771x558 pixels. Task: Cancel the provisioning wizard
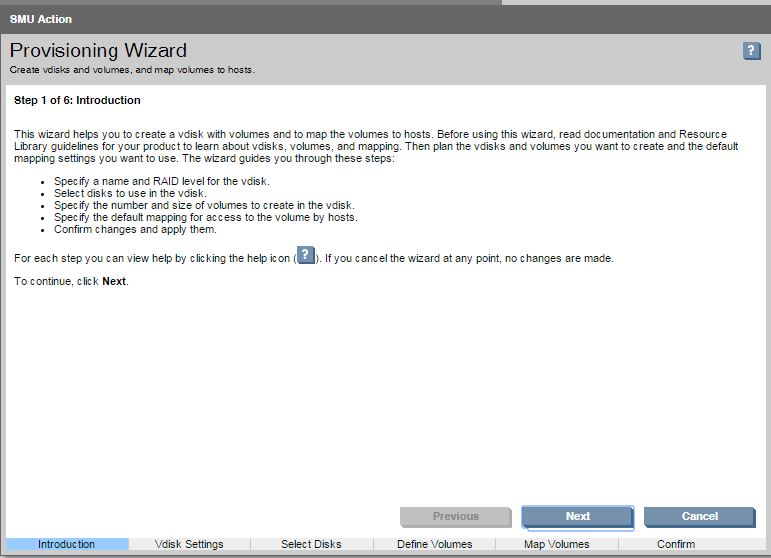pyautogui.click(x=699, y=516)
